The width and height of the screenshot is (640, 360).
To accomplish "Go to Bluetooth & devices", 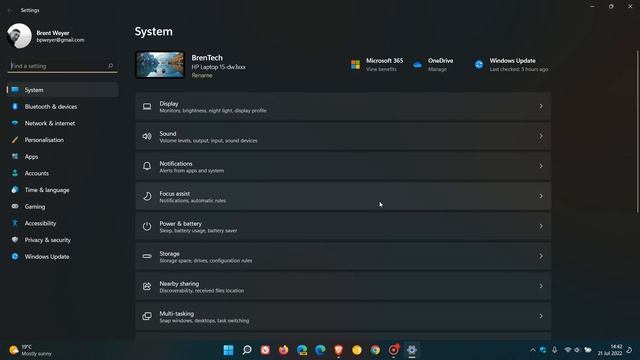I will click(x=63, y=107).
